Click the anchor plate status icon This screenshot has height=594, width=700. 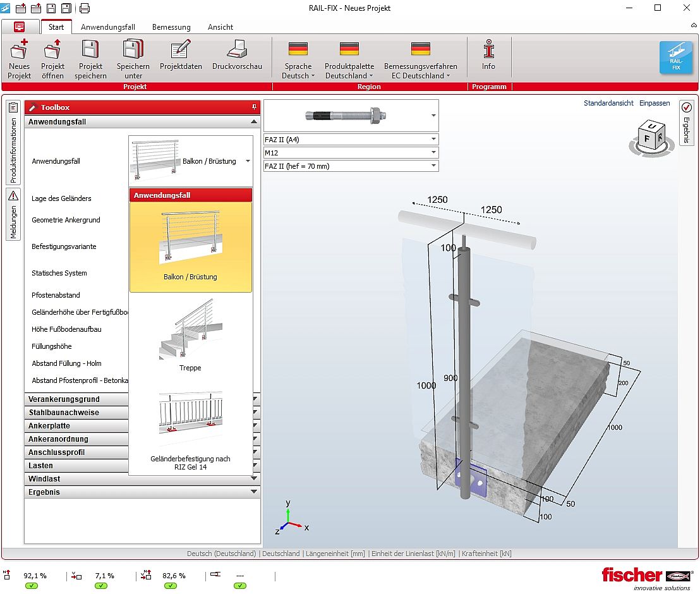point(215,574)
